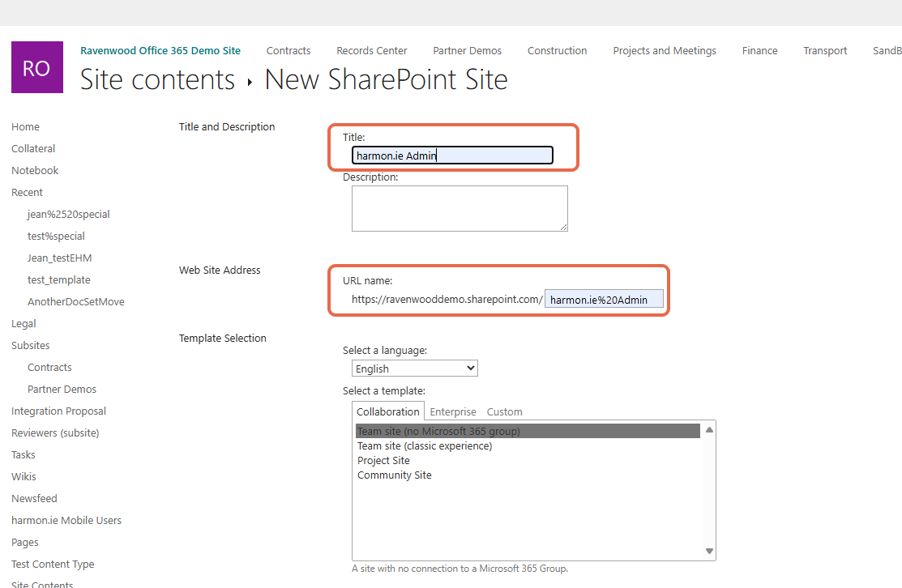Viewport: 902px width, 588px height.
Task: Click the URL name input field
Action: coord(604,300)
